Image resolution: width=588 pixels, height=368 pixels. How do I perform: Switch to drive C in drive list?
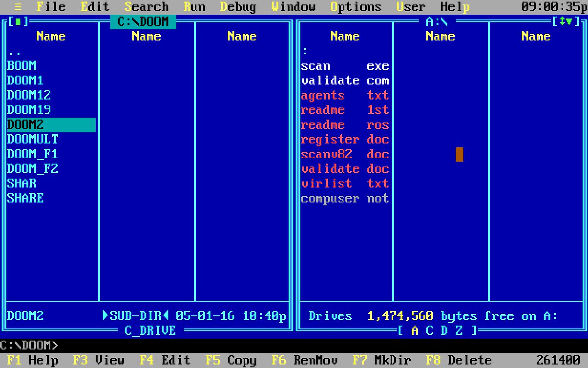click(429, 331)
